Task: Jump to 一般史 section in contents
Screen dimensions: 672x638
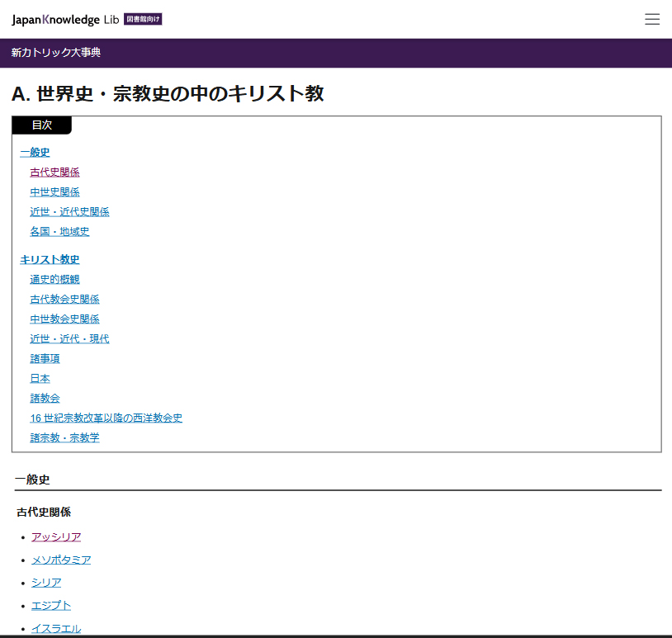Action: (35, 152)
